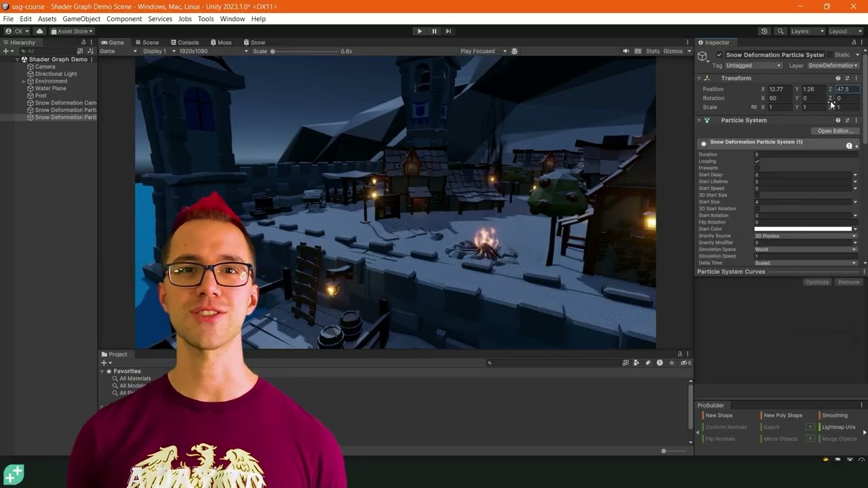Open the Layers dropdown in top toolbar
This screenshot has height=488, width=868.
point(807,31)
